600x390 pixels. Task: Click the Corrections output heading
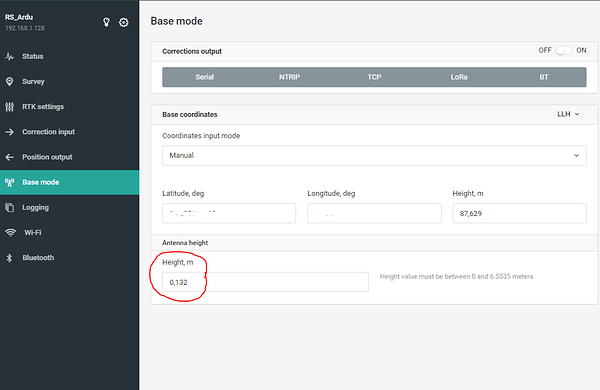[192, 51]
